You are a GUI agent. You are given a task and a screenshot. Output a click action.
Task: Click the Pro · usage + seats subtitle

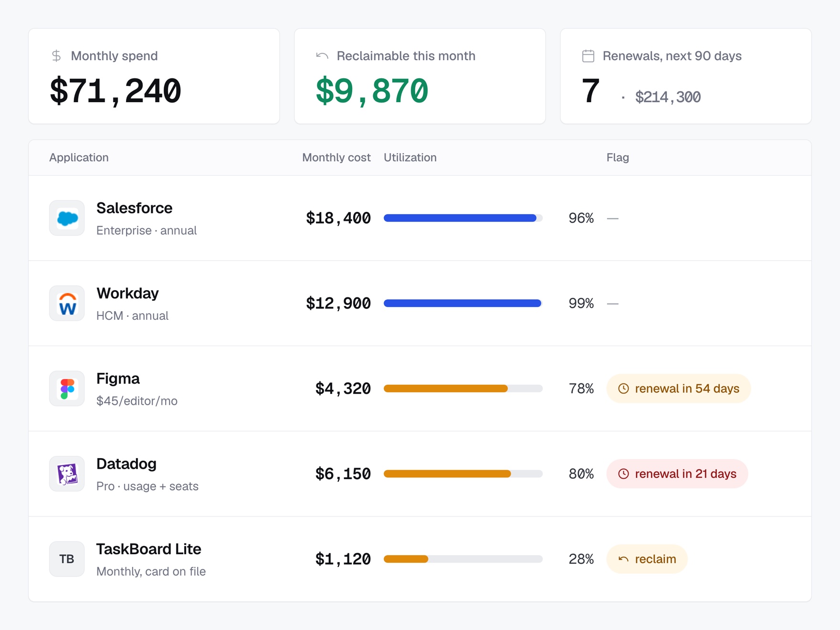(147, 486)
